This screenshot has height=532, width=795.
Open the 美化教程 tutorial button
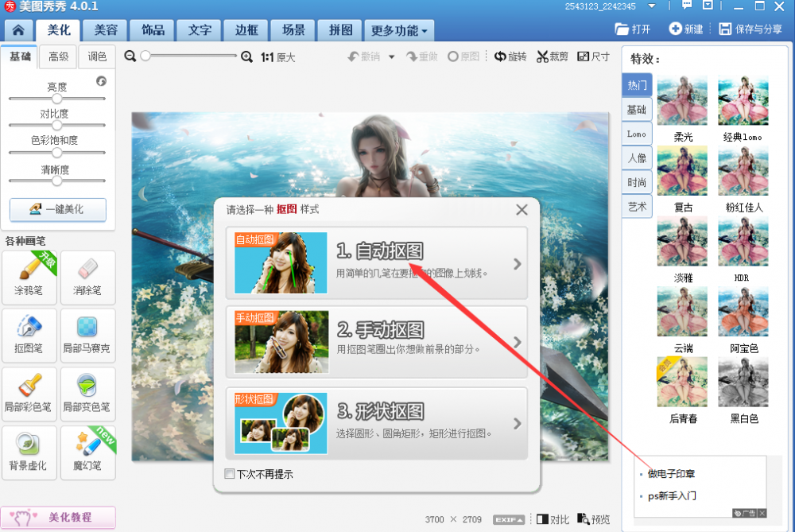(x=58, y=518)
